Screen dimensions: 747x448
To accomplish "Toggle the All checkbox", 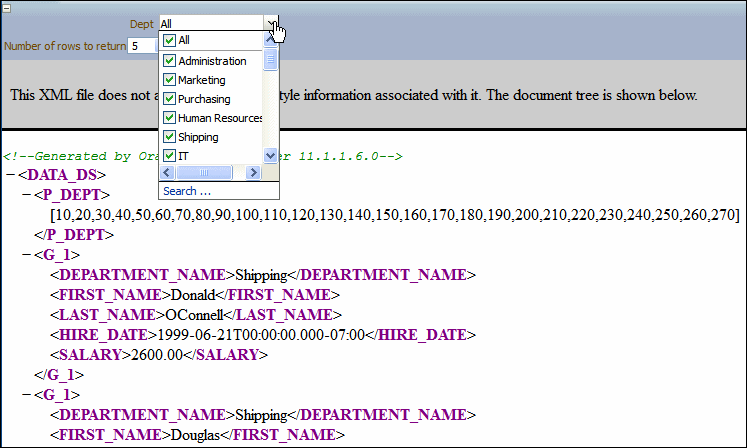I will click(x=169, y=40).
